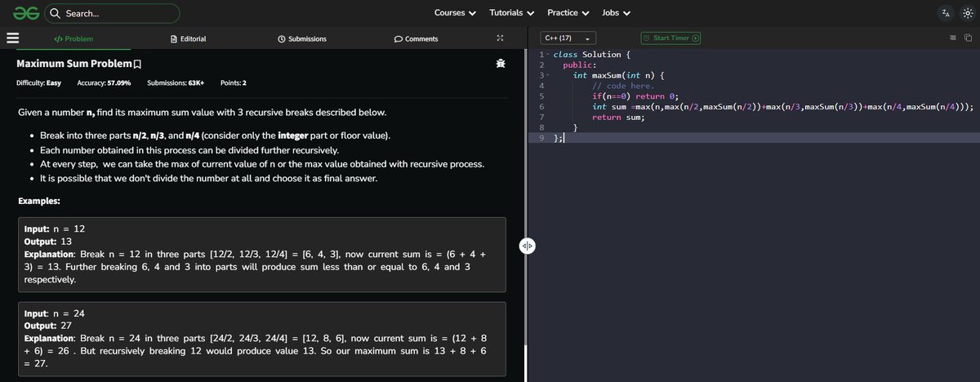Screen dimensions: 980x382
Task: Click the 'int maxSum(int n) {' line
Action: click(619, 75)
